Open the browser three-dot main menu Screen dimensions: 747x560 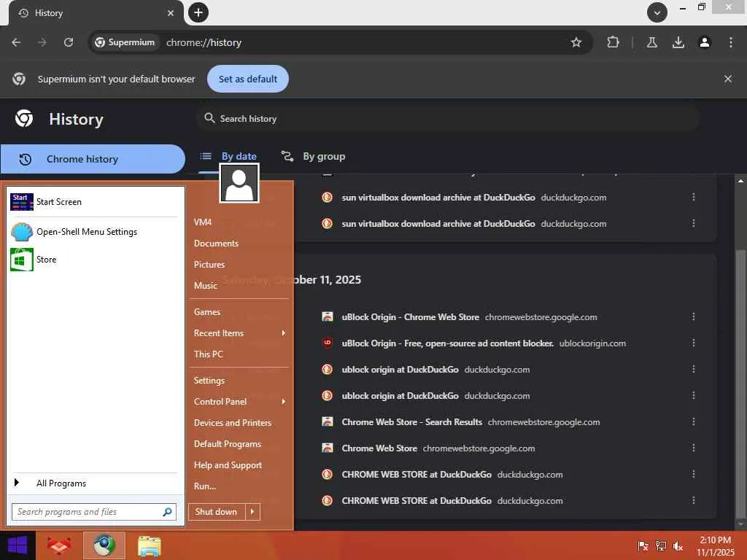click(730, 42)
